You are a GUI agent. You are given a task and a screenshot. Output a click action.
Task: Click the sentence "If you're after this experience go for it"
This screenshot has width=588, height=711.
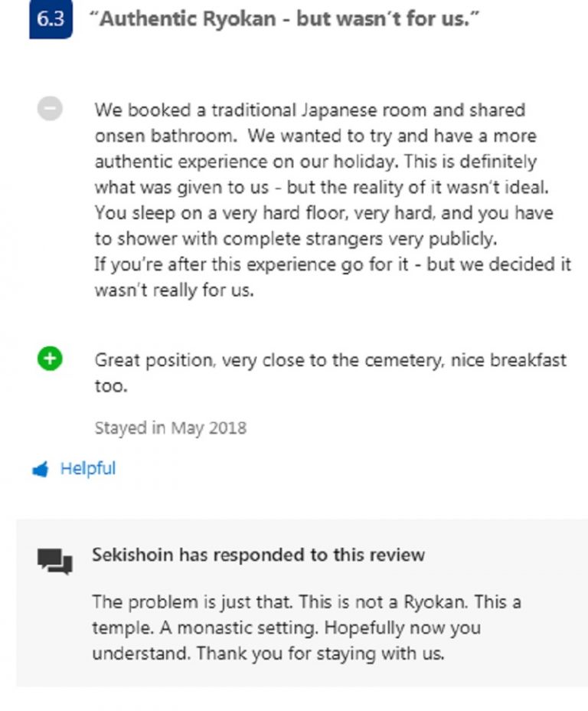click(x=251, y=264)
